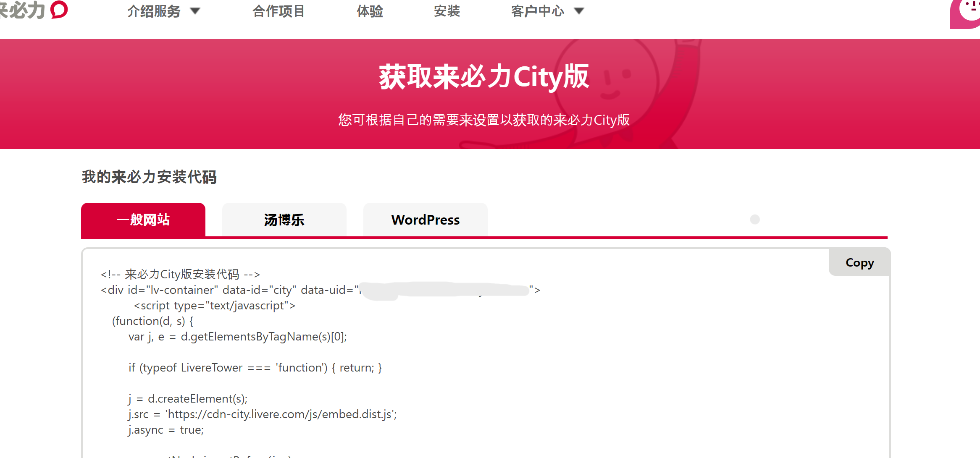Click the blurred data-uid value in code

pyautogui.click(x=444, y=290)
